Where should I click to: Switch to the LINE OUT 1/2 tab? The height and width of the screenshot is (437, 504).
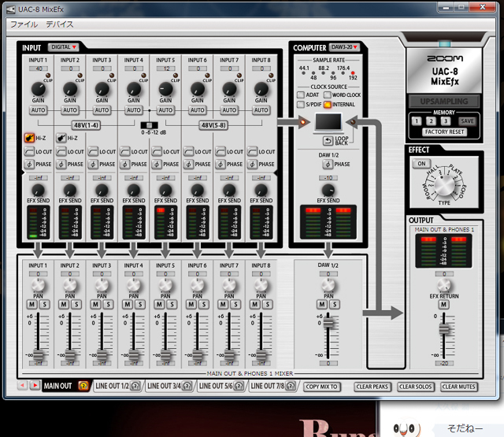112,386
